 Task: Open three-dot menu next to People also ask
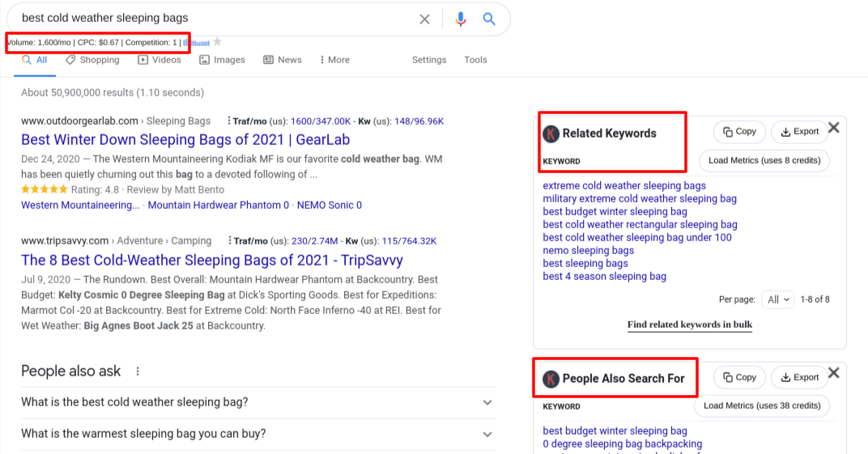[138, 371]
